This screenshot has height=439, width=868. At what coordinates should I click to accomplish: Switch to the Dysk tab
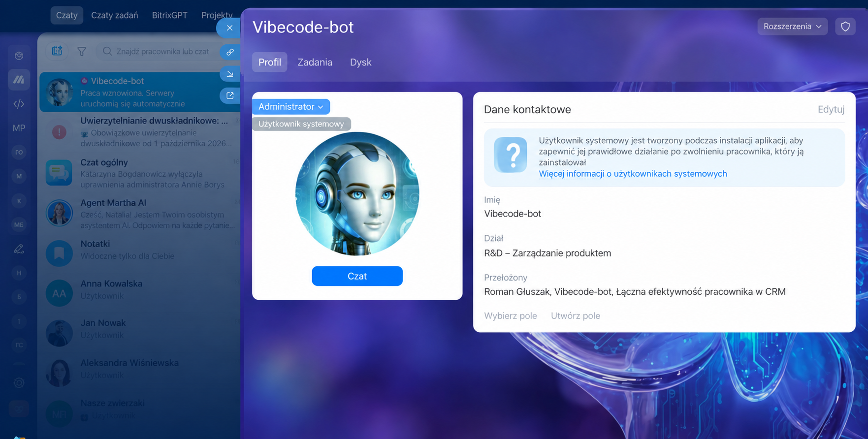click(360, 63)
